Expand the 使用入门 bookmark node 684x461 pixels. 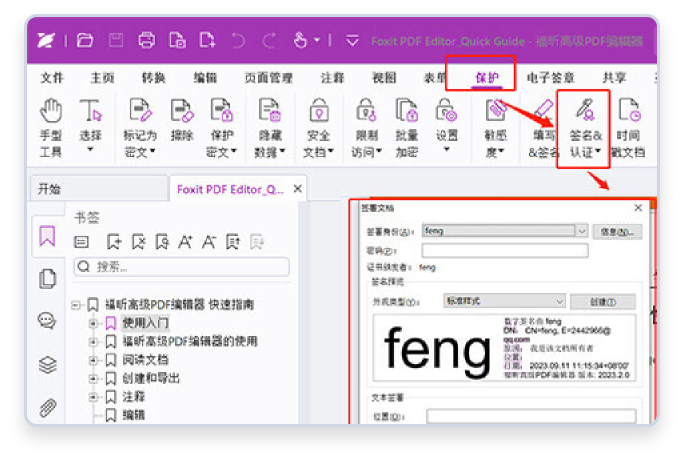click(92, 323)
